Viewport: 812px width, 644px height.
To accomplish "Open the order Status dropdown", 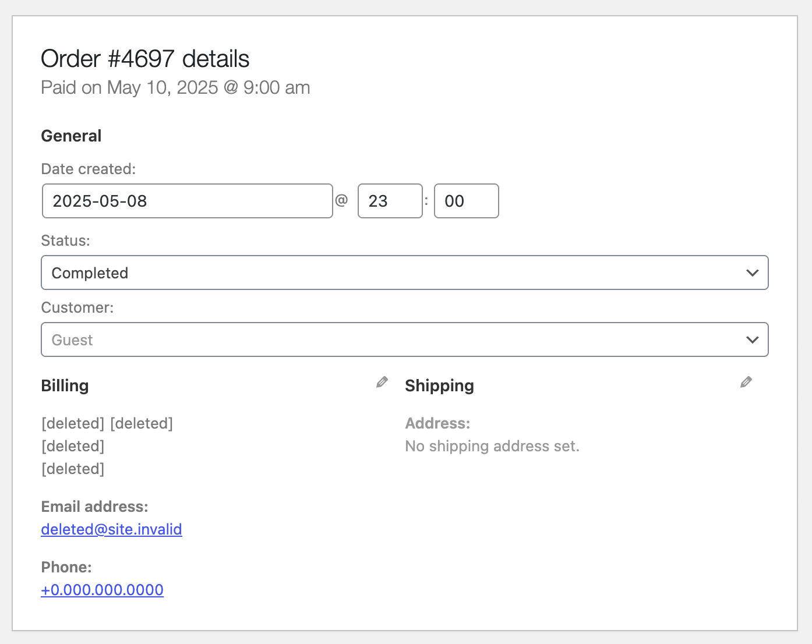I will (x=405, y=273).
